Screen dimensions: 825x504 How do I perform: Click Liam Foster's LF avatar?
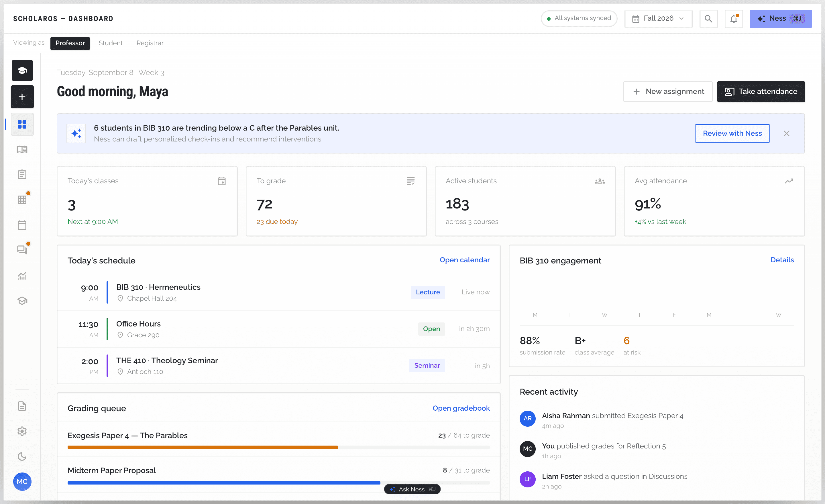pos(527,479)
